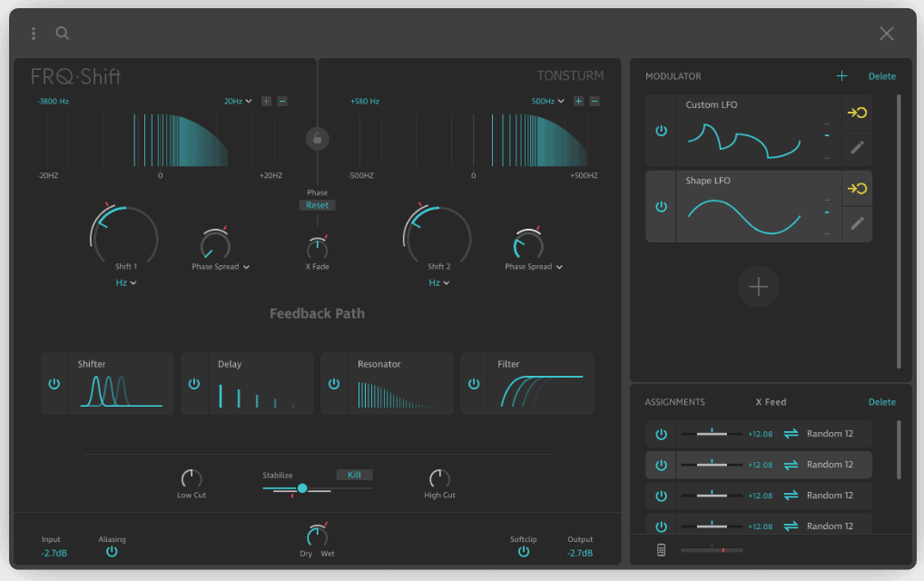Click Delete in Assignments header
The width and height of the screenshot is (924, 581).
pos(881,402)
